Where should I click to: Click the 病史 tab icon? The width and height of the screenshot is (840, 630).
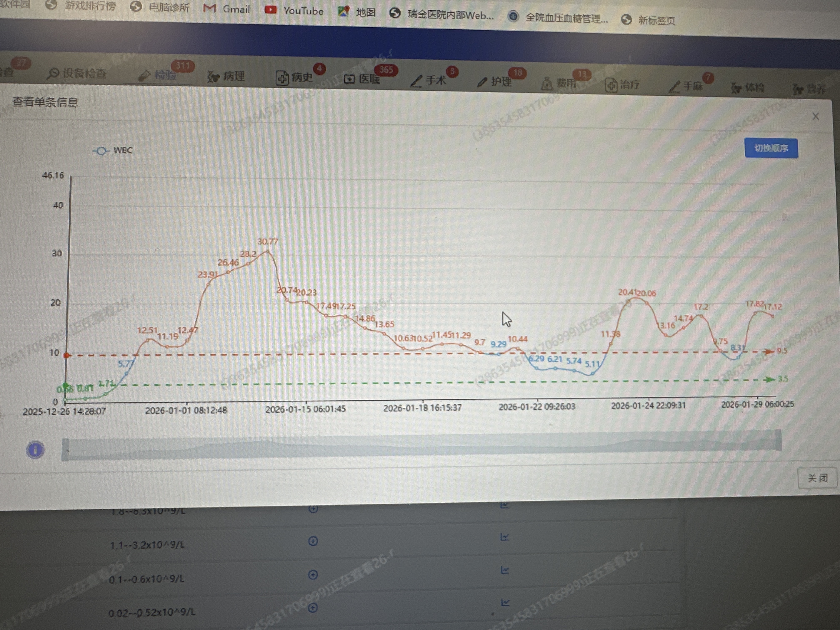282,78
